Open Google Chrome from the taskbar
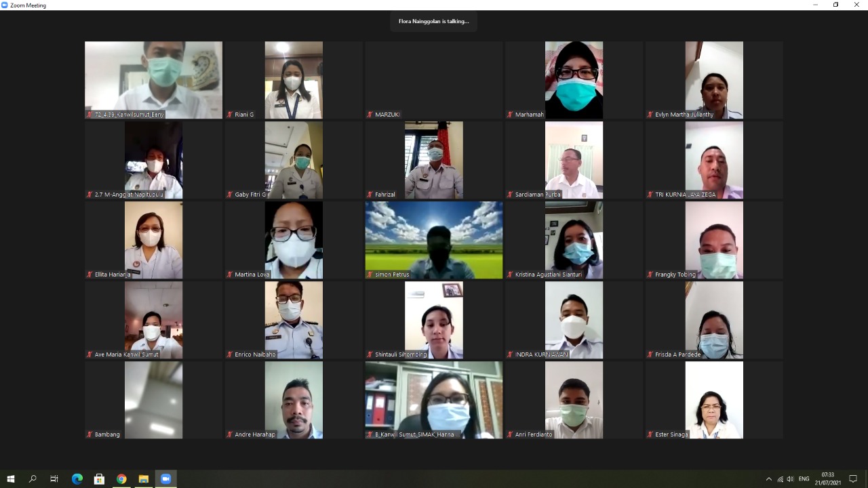 pyautogui.click(x=121, y=479)
